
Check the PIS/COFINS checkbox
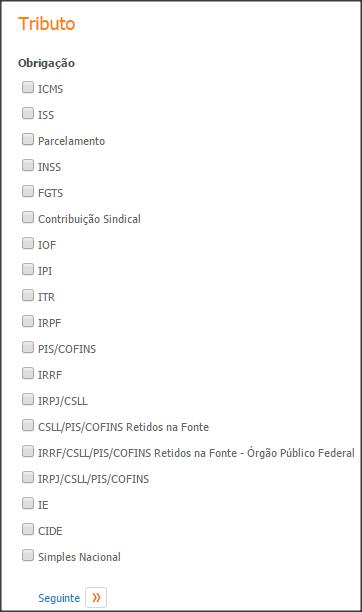(x=28, y=347)
